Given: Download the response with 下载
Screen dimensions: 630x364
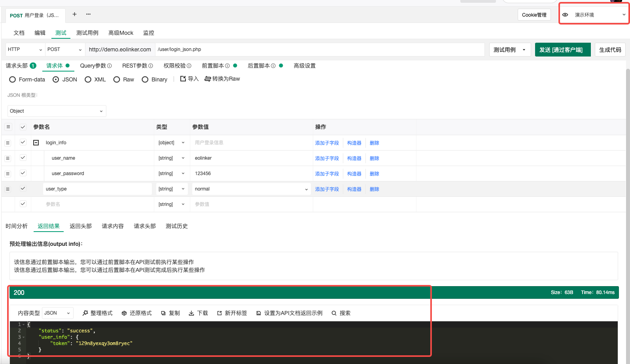Looking at the screenshot, I should [x=198, y=313].
